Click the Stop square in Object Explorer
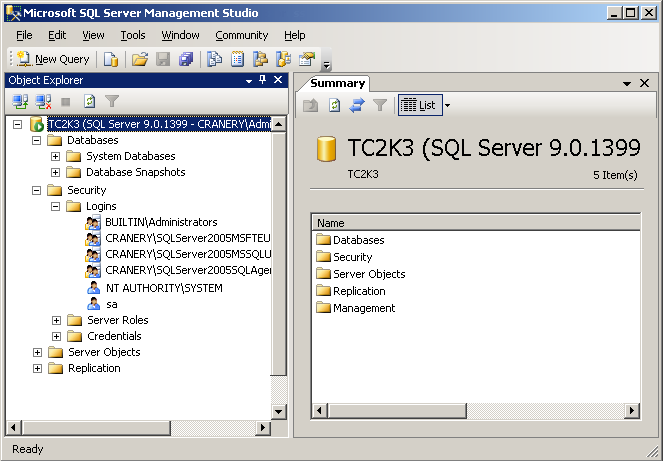Viewport: 664px width, 462px height. (66, 102)
